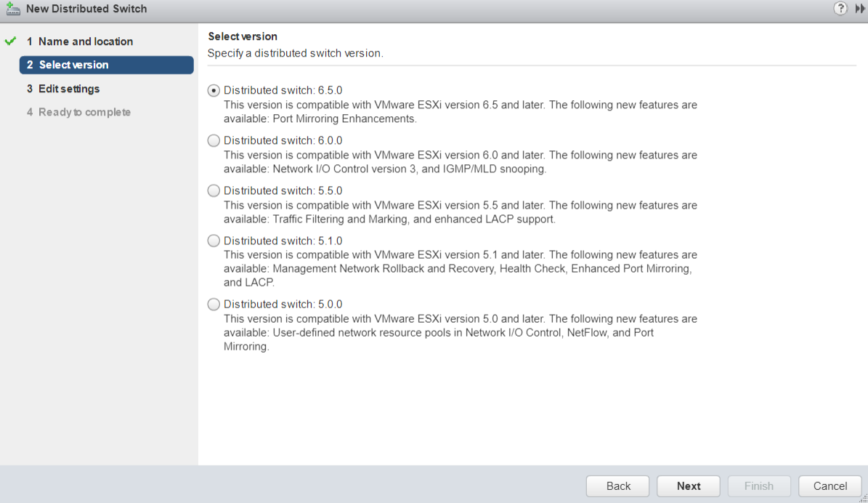Pick the Distributed switch: 5.1.0 version
This screenshot has width=868, height=503.
coord(214,241)
